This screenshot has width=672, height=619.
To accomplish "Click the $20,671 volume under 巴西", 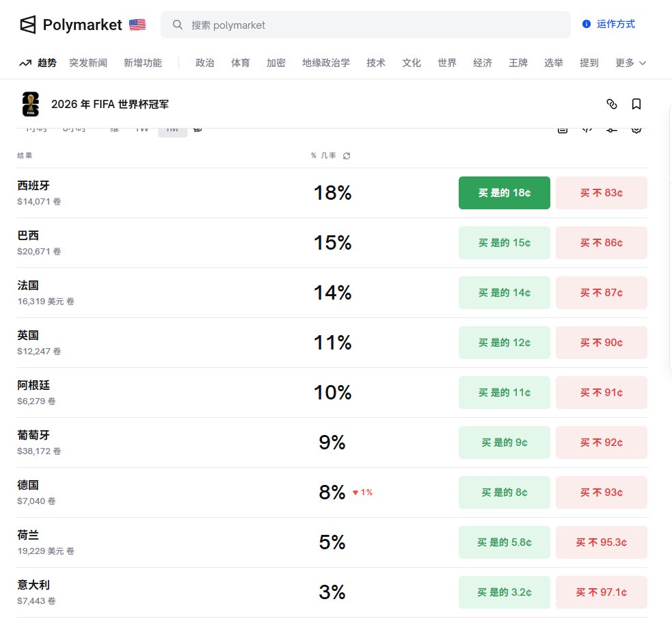I will [39, 251].
